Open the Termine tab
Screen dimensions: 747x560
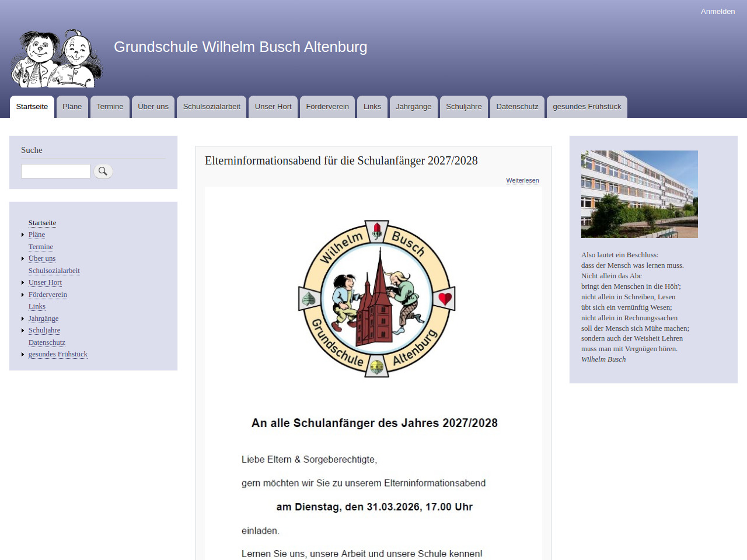110,107
